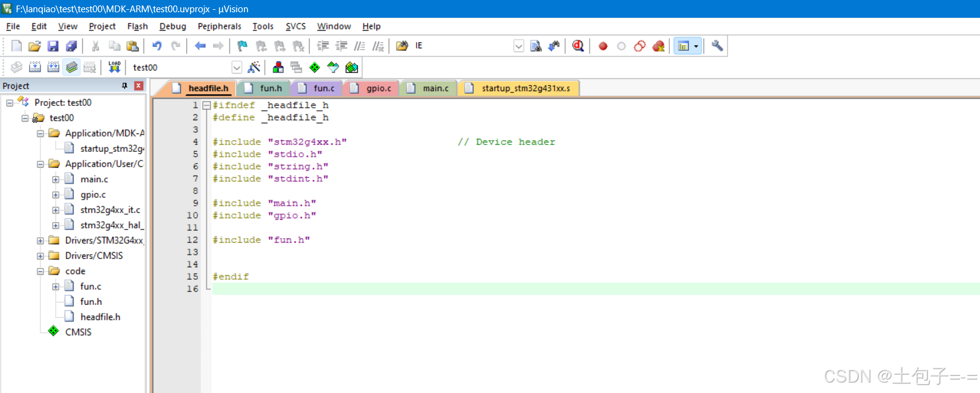Open Manage Run-Time Environment green diamond
This screenshot has width=980, height=393.
(315, 67)
